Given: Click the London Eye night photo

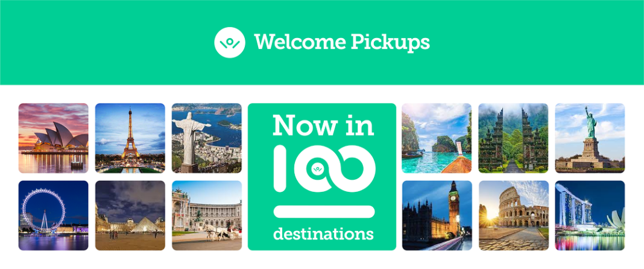Looking at the screenshot, I should (x=54, y=215).
